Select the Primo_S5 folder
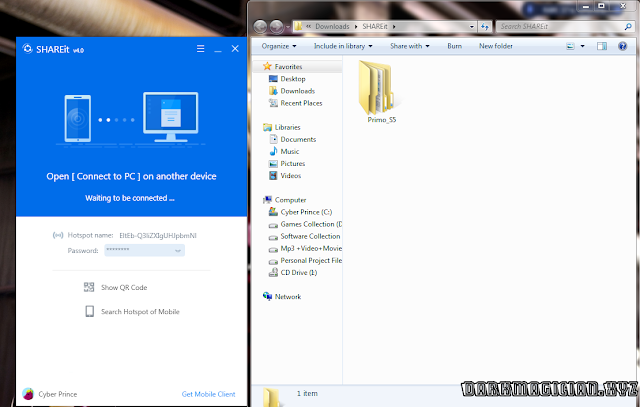The height and width of the screenshot is (407, 640). pos(379,92)
